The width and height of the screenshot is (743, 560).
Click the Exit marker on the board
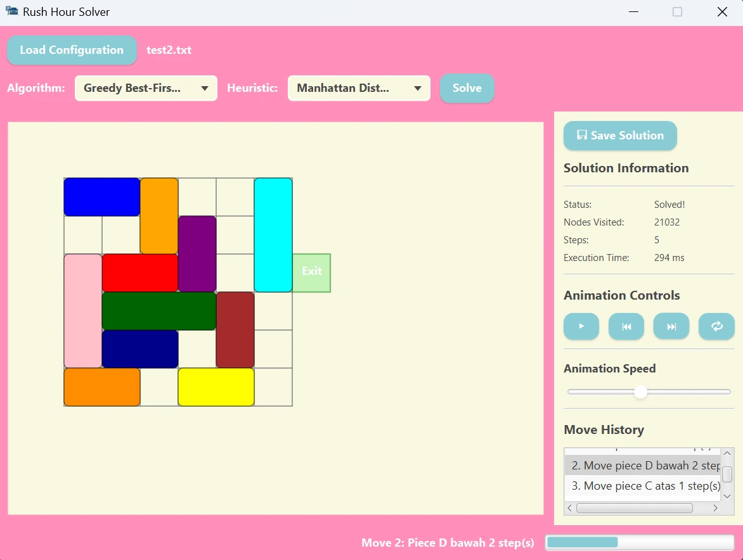(x=311, y=272)
